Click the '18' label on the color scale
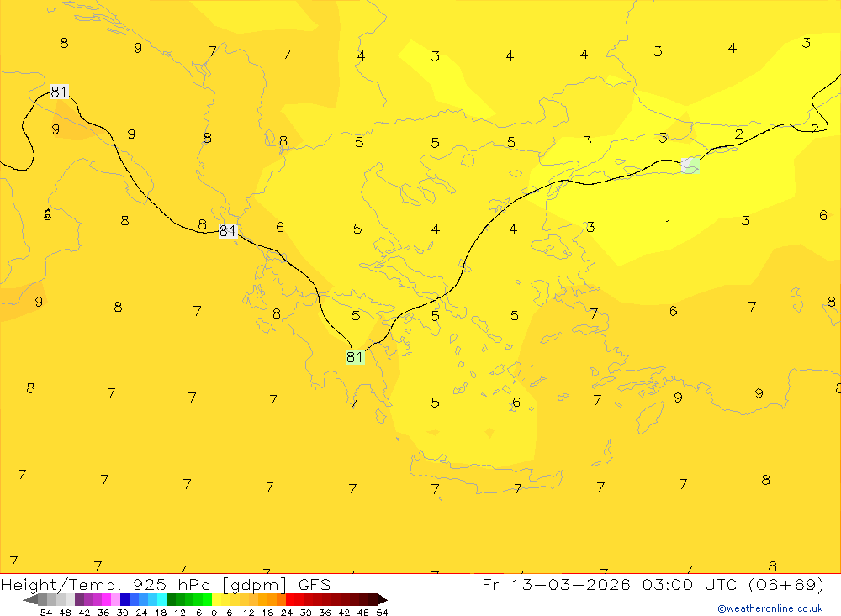841x616 pixels. [x=267, y=613]
